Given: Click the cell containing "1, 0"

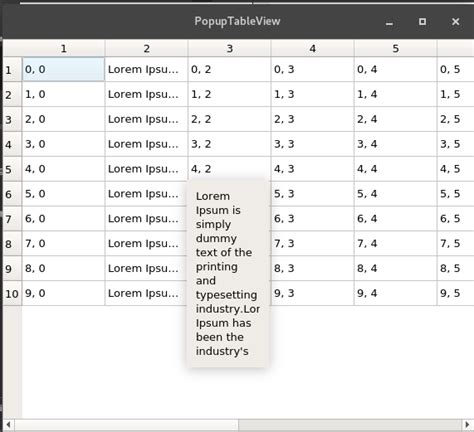Looking at the screenshot, I should (63, 94).
